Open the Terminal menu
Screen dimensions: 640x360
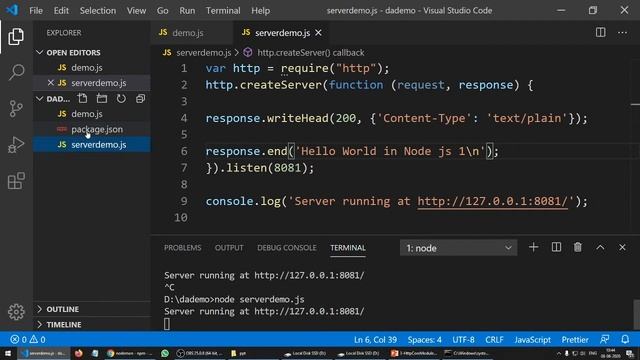click(223, 10)
